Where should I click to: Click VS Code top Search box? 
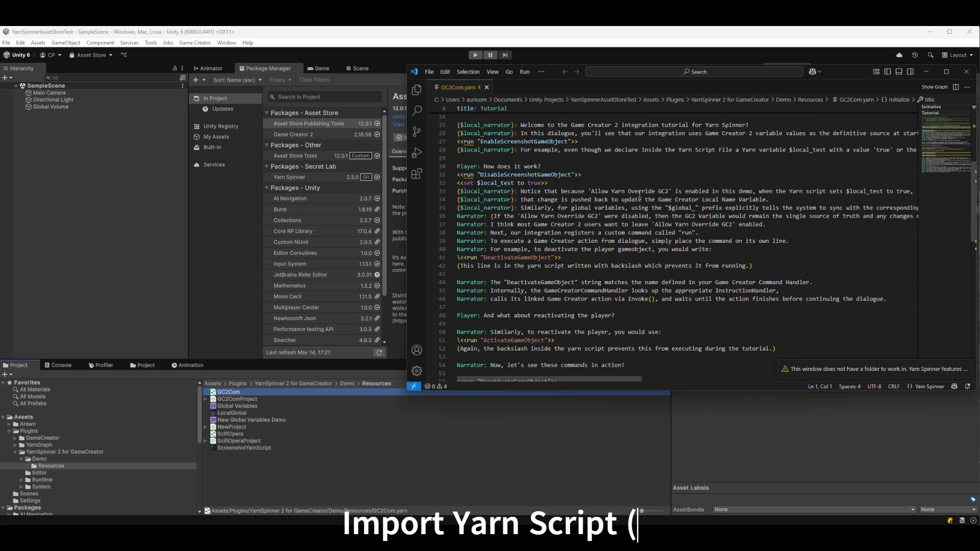click(694, 72)
